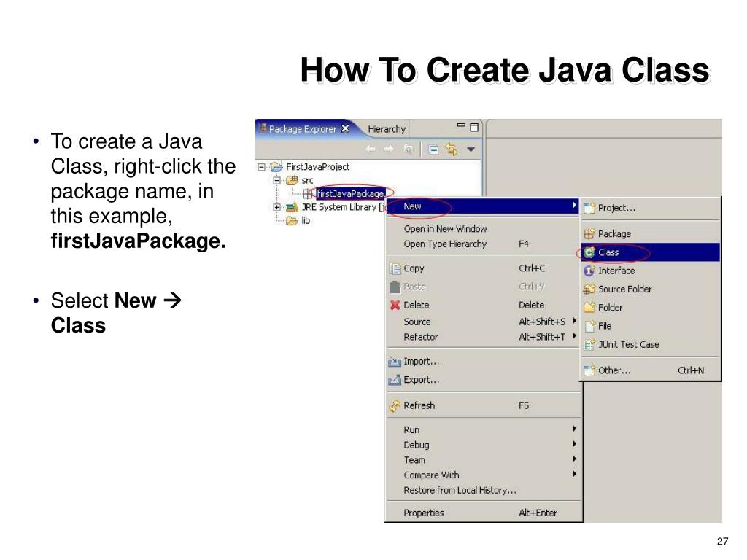
Task: Toggle Link with Editor icon
Action: point(452,149)
